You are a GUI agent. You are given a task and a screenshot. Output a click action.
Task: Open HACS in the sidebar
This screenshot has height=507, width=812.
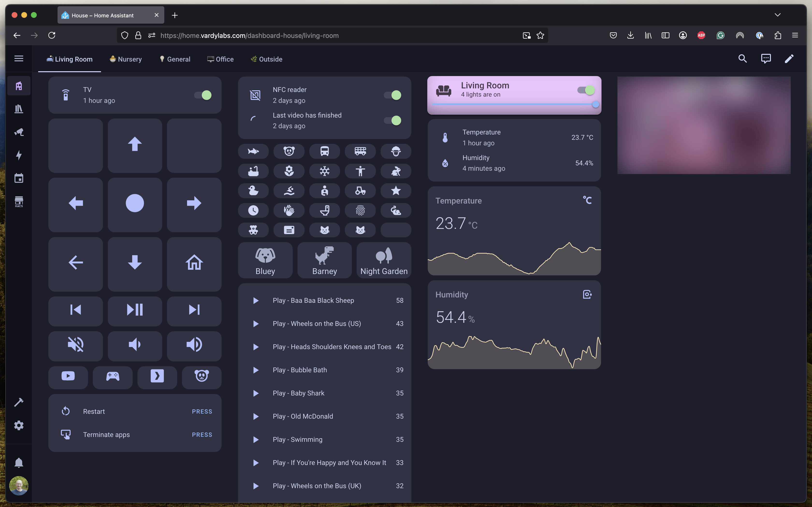19,202
